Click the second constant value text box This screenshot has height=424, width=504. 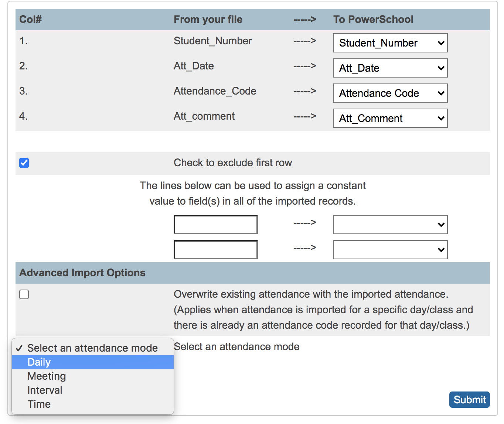coord(215,250)
